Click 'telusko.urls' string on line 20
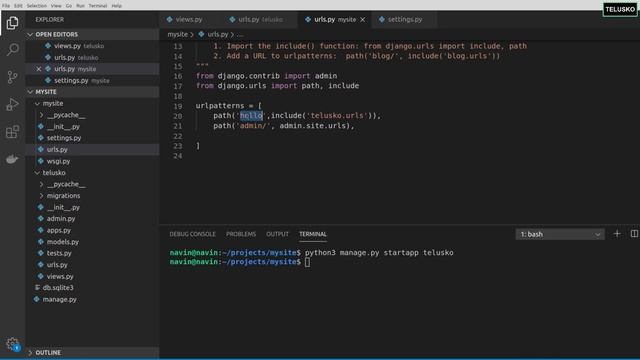The image size is (640, 360). [337, 116]
